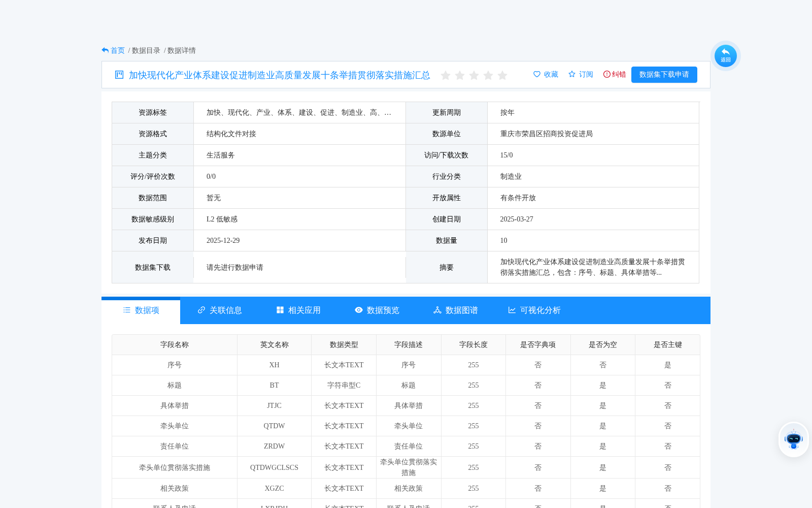Click the exclamation 纠错 icon
Screen dimensions: 812x508
[x=607, y=74]
